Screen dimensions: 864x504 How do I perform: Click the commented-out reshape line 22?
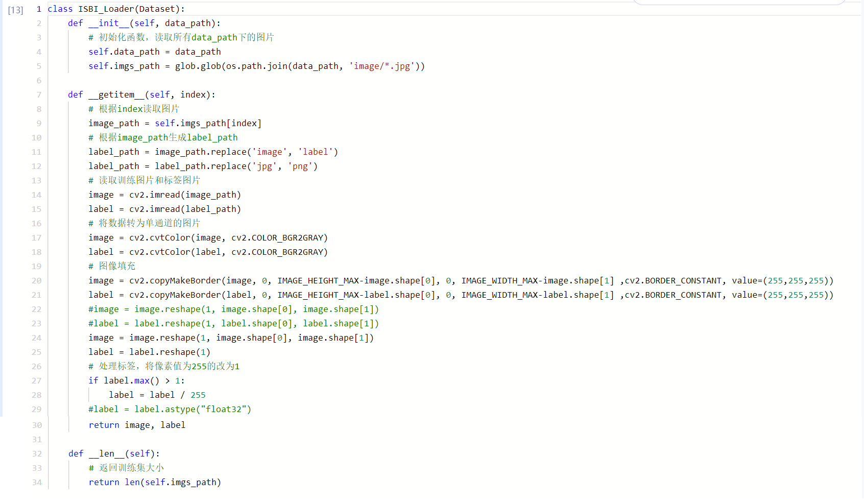point(233,309)
